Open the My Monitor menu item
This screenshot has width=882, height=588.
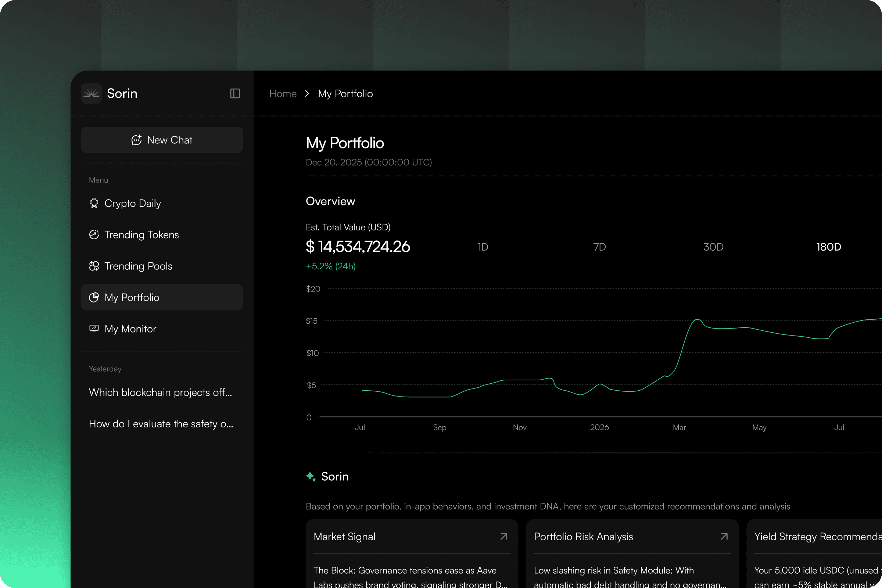(x=130, y=329)
